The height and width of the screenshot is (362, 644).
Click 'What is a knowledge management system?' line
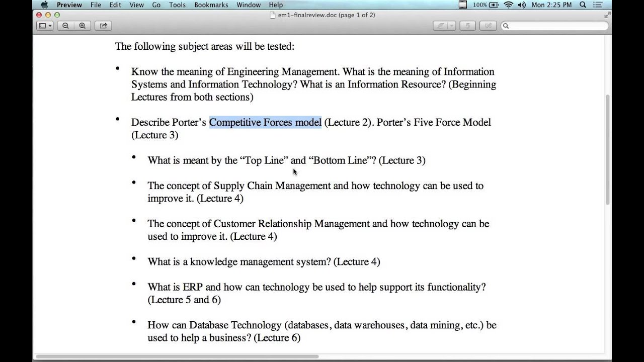pos(264,261)
